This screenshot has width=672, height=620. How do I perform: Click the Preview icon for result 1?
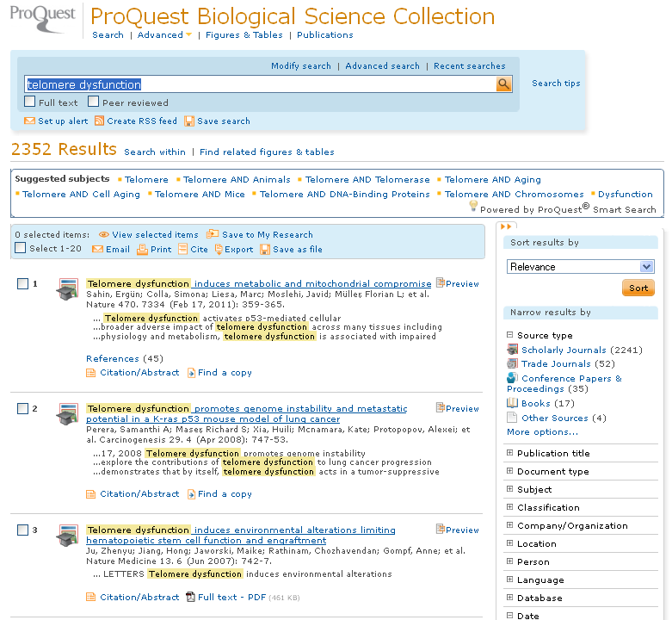coord(441,283)
